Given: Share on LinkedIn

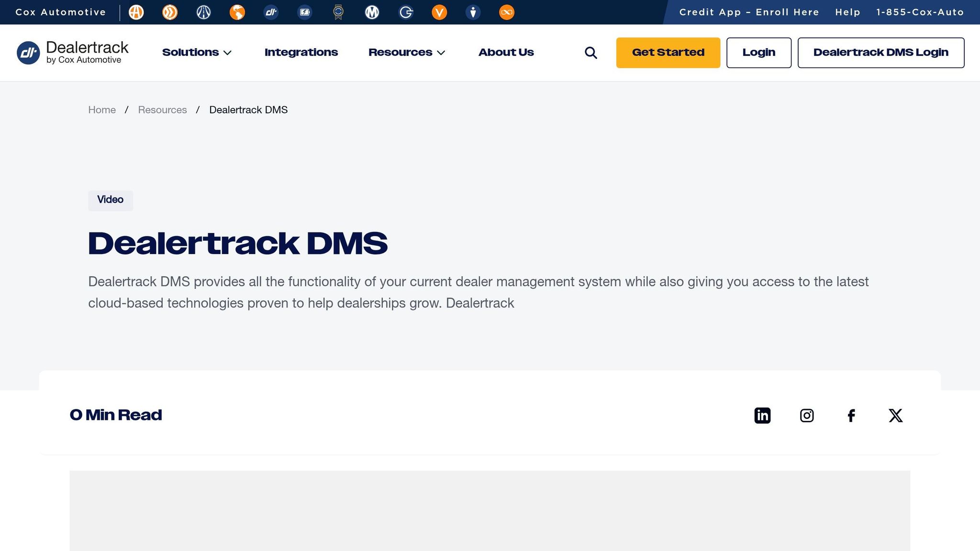Looking at the screenshot, I should (762, 415).
